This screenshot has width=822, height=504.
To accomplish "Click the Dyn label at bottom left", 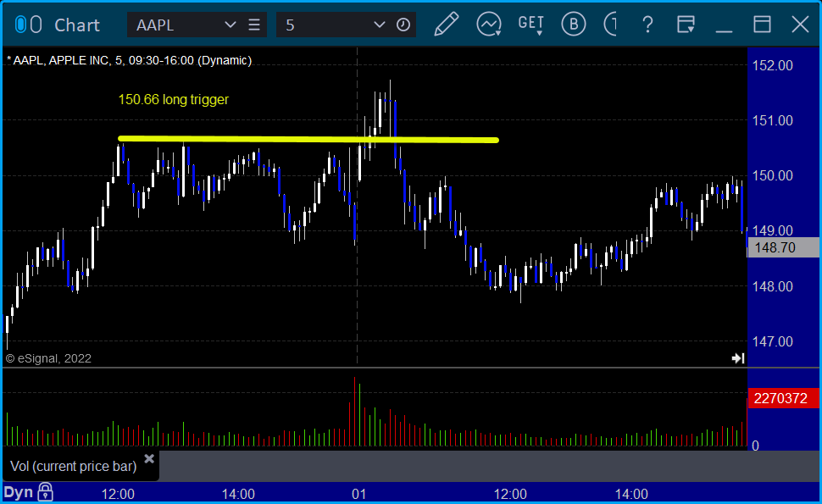I will [x=19, y=492].
